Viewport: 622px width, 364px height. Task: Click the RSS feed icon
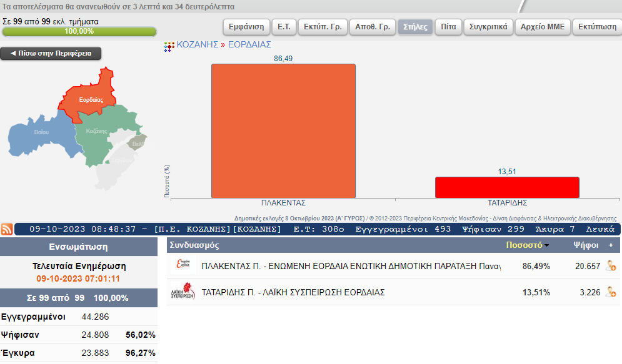point(7,229)
